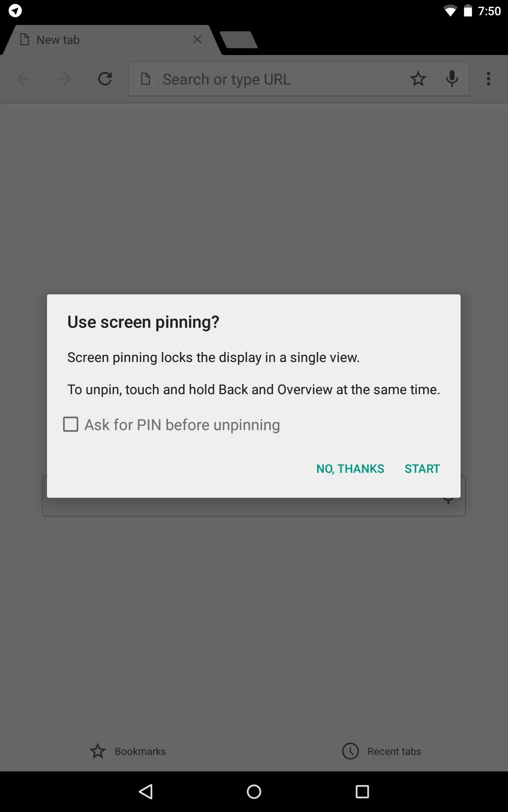Start voice search via microphone icon
508x812 pixels.
pos(452,79)
